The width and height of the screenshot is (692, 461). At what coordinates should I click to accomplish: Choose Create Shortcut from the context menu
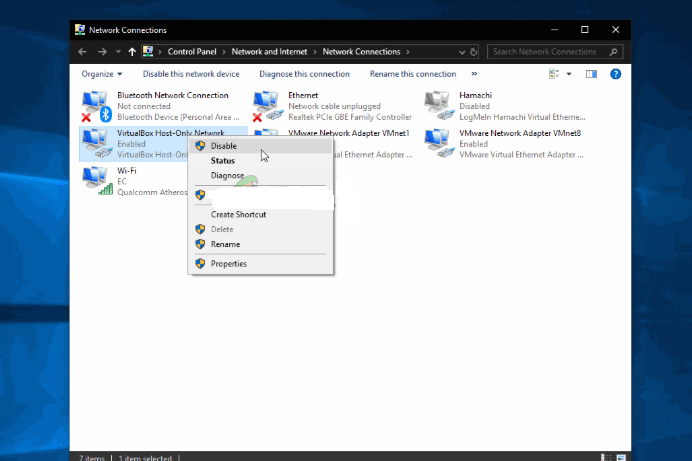pos(260,214)
